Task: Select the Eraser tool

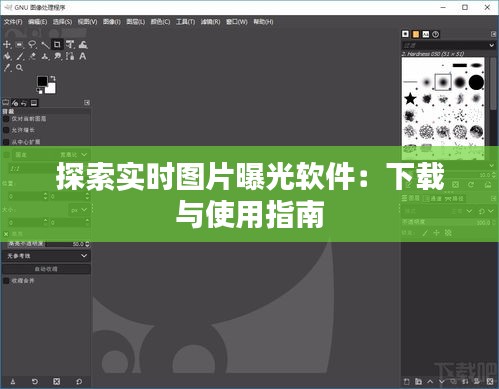Action: coord(32,56)
